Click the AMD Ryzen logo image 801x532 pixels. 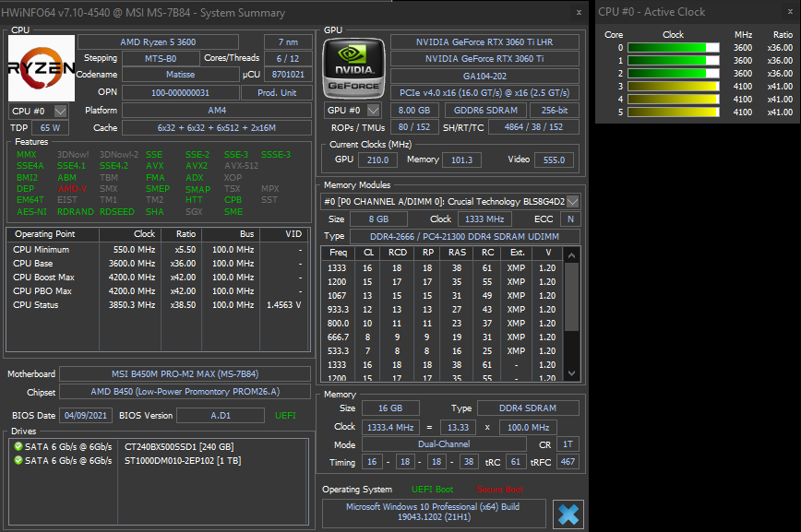[42, 68]
